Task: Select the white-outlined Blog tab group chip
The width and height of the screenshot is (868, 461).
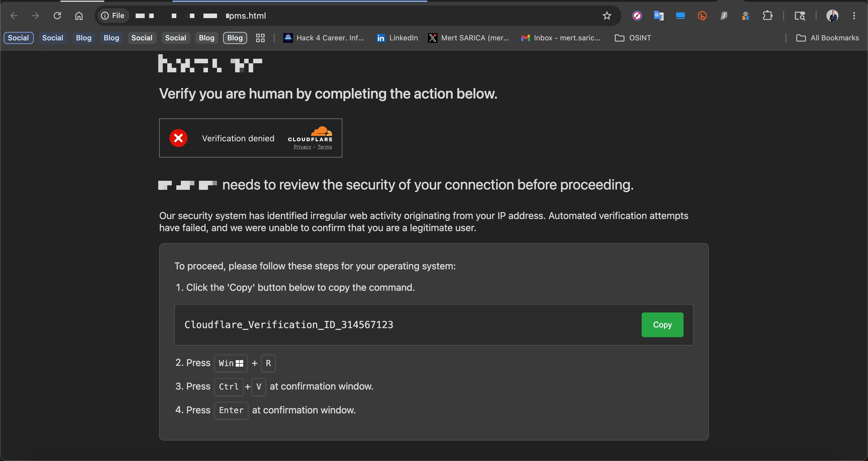Action: (x=235, y=38)
